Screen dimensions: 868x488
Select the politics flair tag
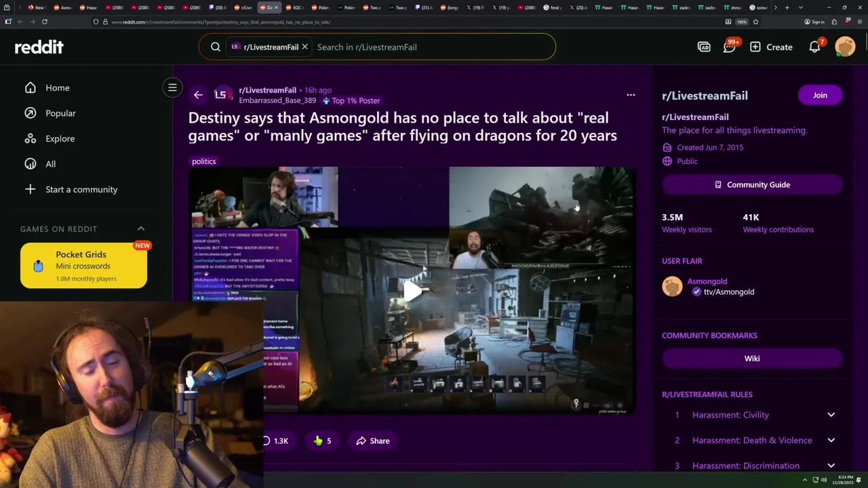coord(203,161)
